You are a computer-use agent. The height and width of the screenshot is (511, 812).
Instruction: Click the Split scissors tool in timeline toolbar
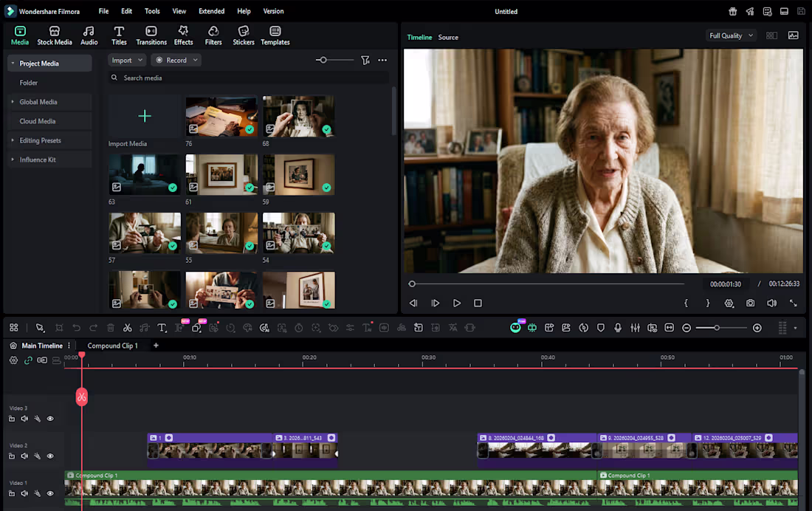click(x=127, y=328)
